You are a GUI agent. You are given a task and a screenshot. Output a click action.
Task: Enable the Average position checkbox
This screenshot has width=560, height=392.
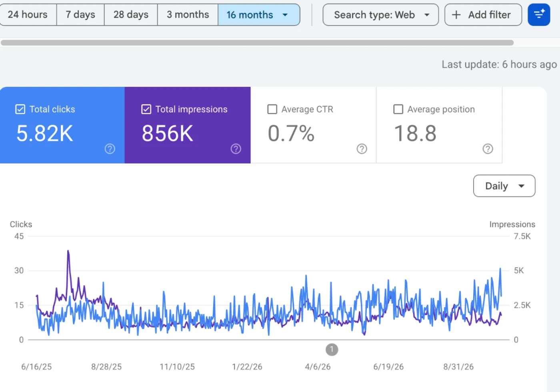coord(398,109)
